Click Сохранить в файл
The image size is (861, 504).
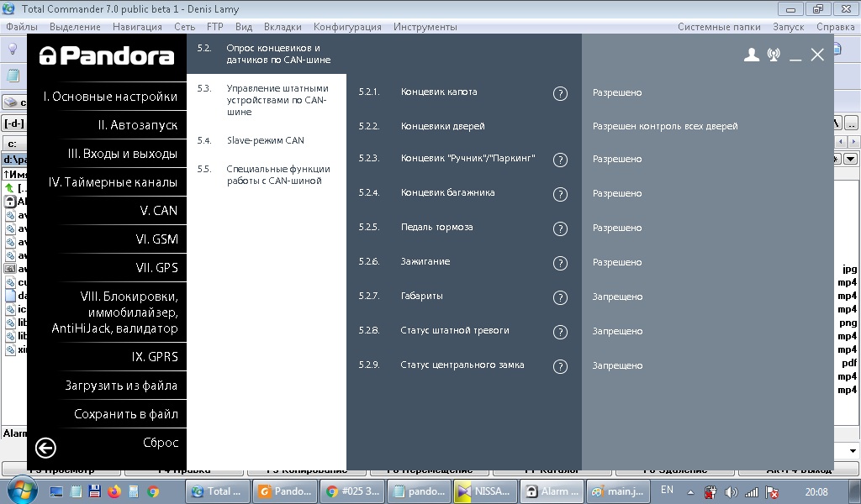tap(125, 414)
